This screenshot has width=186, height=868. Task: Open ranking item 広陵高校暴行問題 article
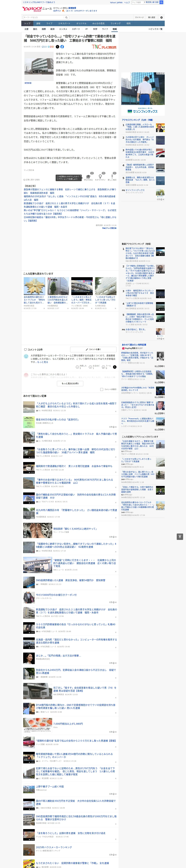(140, 127)
